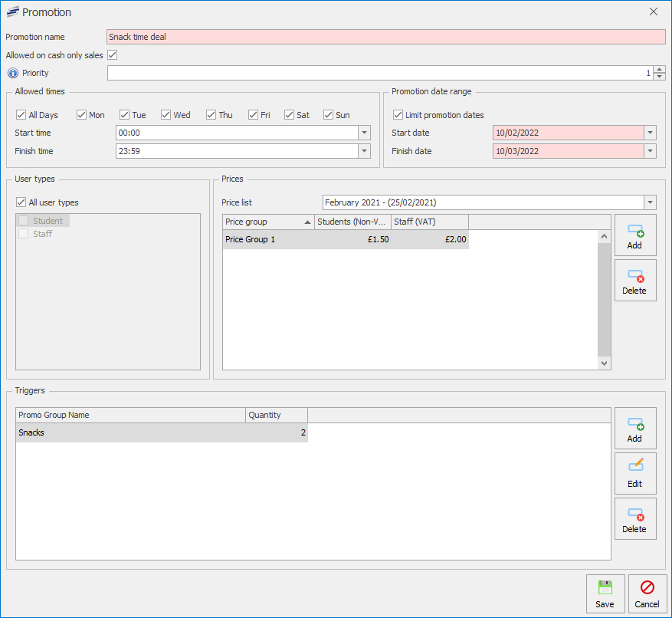Toggle Allowed on cash only sales

(x=113, y=55)
